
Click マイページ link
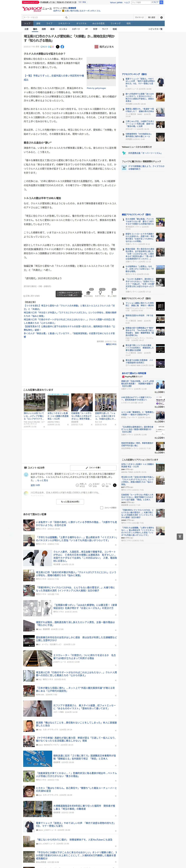[x=139, y=18]
